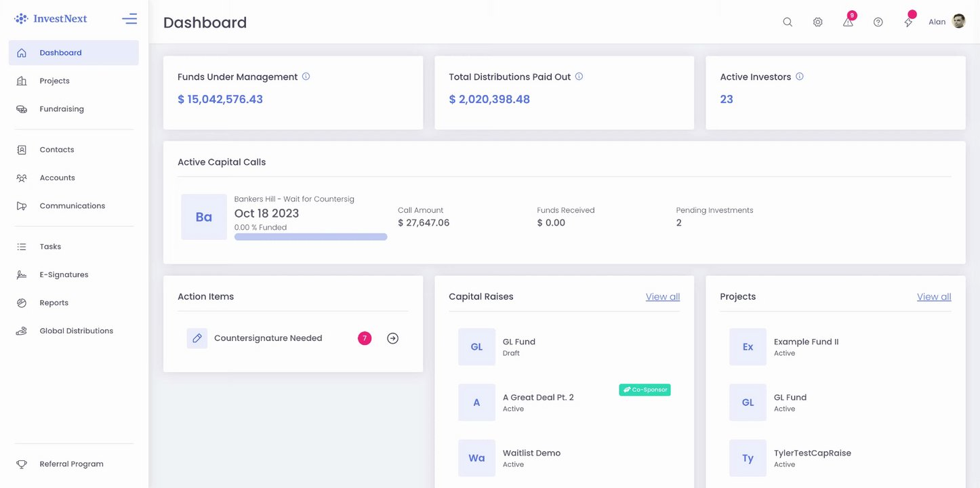Open Alan's user profile menu
Viewport: 980px width, 488px height.
pos(947,22)
